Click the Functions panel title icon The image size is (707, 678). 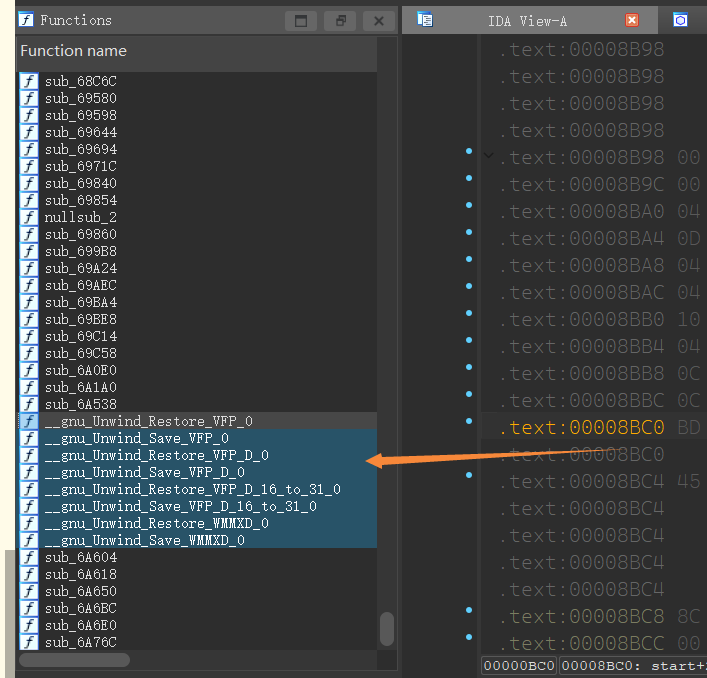tap(27, 20)
